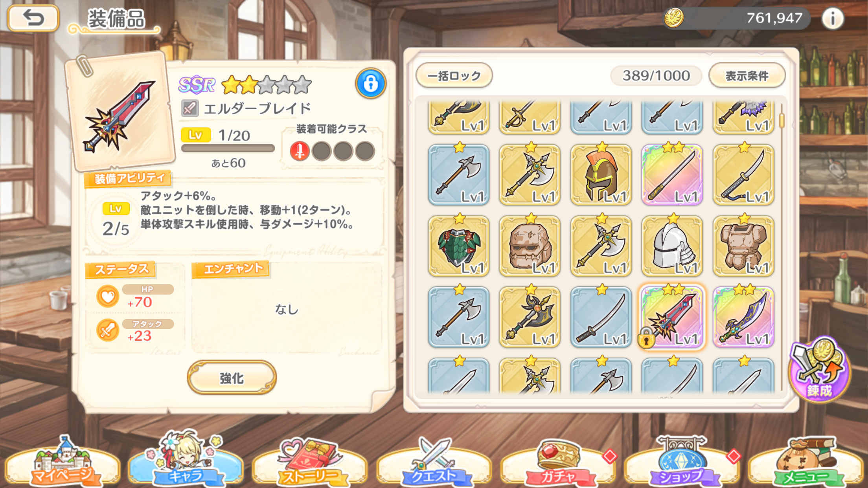This screenshot has height=488, width=868.
Task: Select the locked SSR エルダーブレイド thumbnail
Action: 672,317
